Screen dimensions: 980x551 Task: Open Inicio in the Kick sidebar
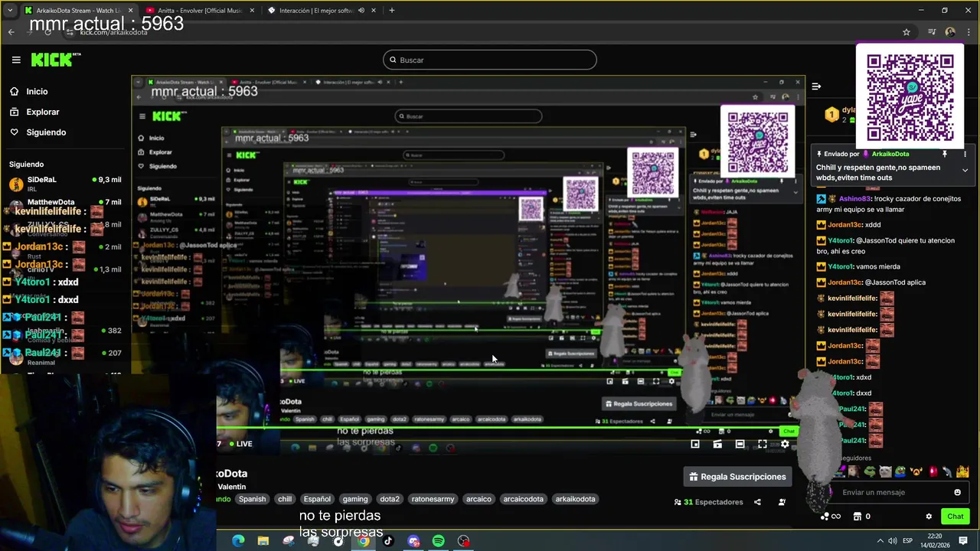pyautogui.click(x=37, y=91)
